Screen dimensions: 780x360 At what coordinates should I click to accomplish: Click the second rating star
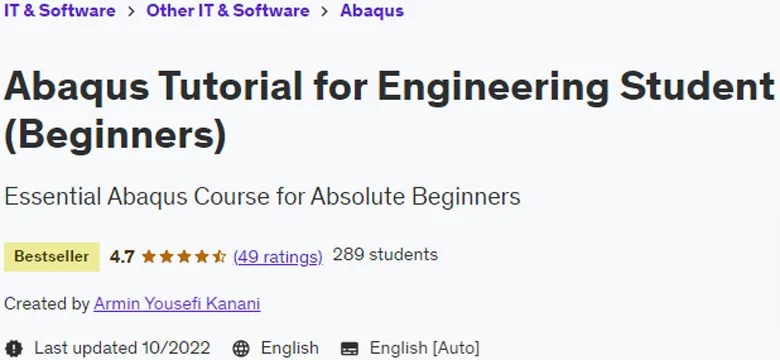pyautogui.click(x=167, y=257)
